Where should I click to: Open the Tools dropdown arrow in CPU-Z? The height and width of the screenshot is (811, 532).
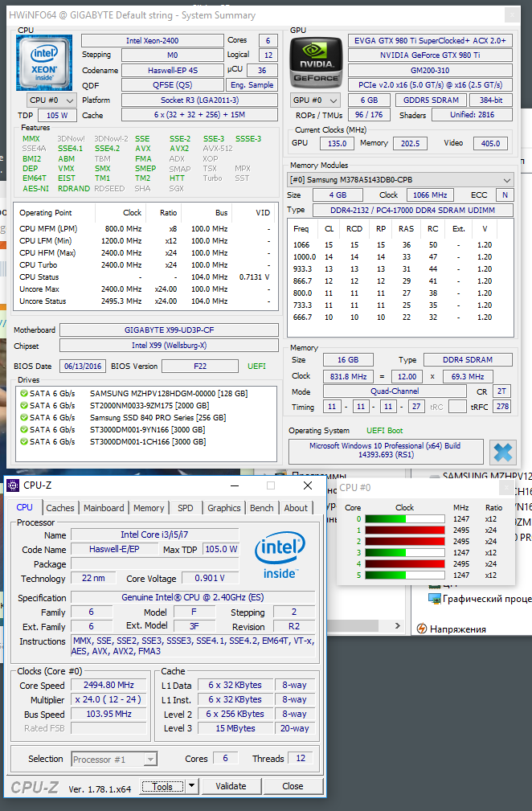191,785
